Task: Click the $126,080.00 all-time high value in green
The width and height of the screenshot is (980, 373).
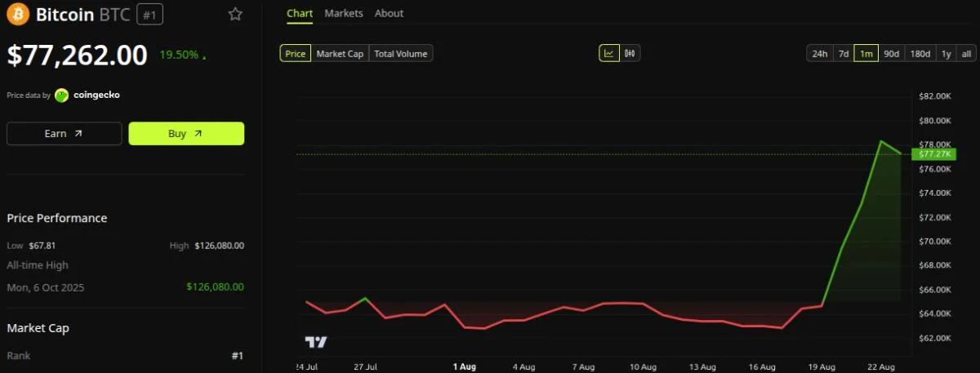Action: [215, 286]
